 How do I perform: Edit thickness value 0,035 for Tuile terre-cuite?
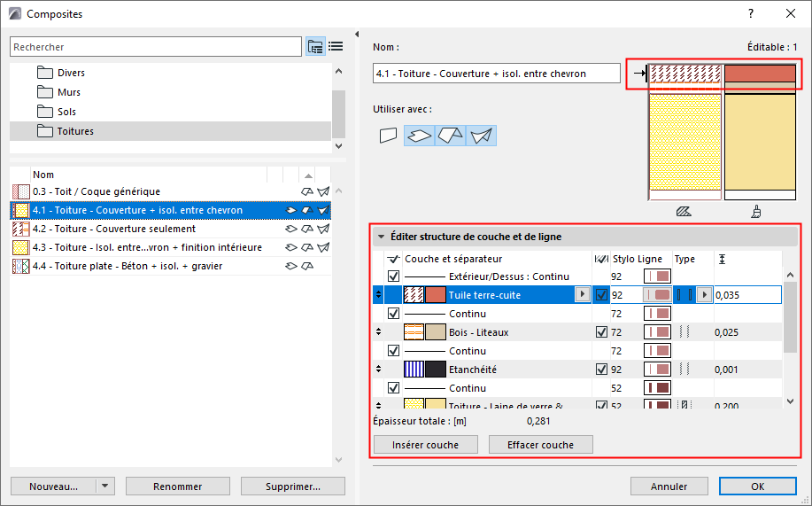747,295
